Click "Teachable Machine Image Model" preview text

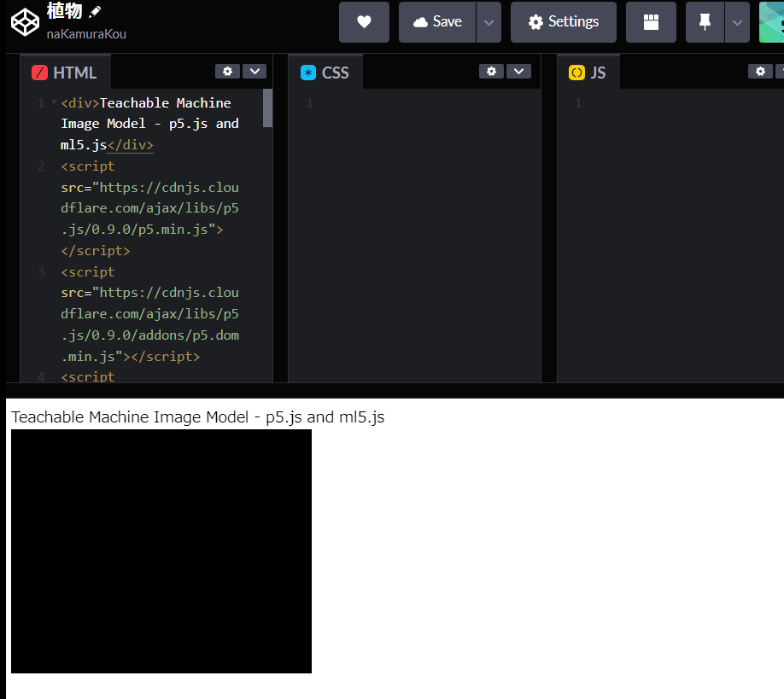[x=130, y=416]
